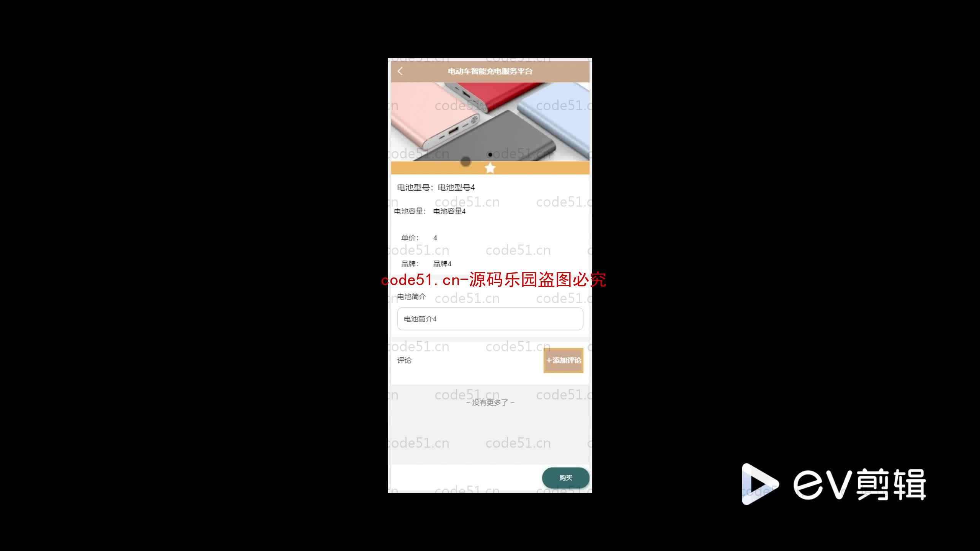Click the 评论 comments section label
The height and width of the screenshot is (551, 980).
pos(404,360)
